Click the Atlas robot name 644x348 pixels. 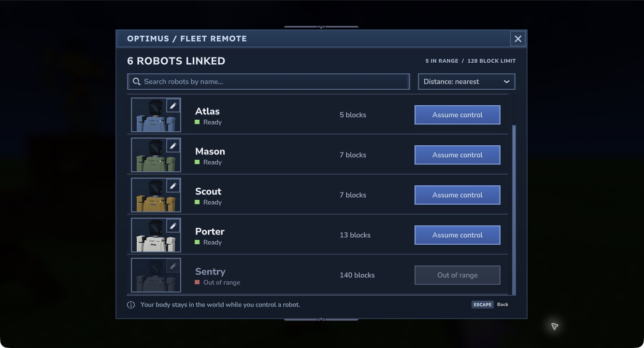207,111
